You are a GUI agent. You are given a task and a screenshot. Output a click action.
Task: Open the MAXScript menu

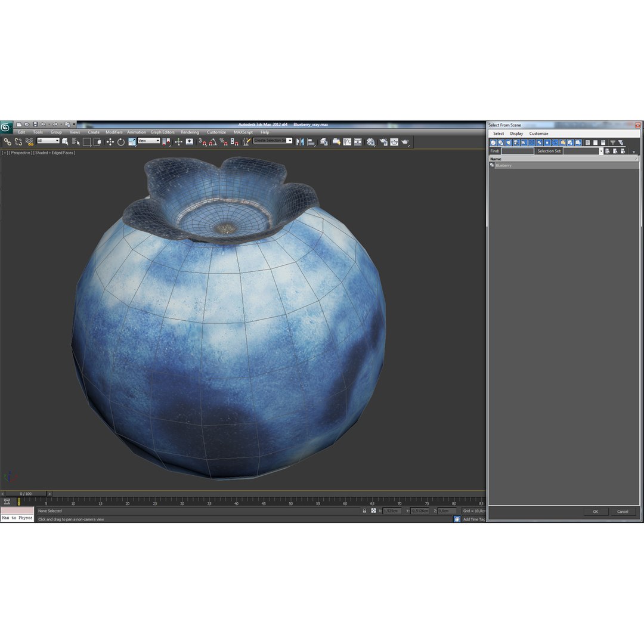click(x=243, y=132)
